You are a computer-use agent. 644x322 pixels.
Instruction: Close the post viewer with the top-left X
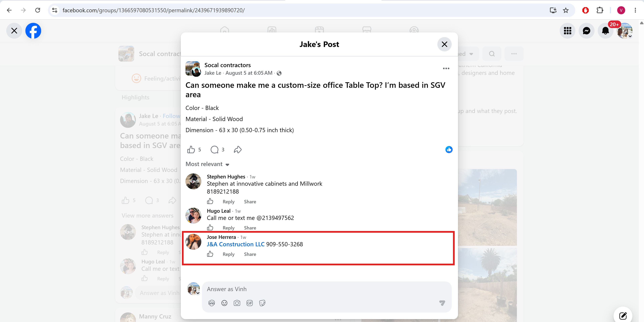click(14, 31)
